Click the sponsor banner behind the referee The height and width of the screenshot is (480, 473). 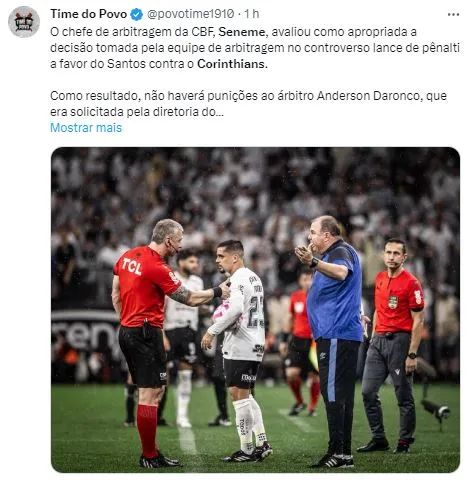(85, 333)
